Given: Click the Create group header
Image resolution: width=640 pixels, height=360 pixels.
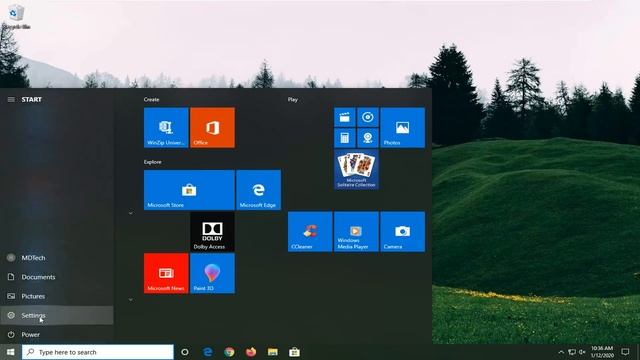Looking at the screenshot, I should tap(151, 99).
